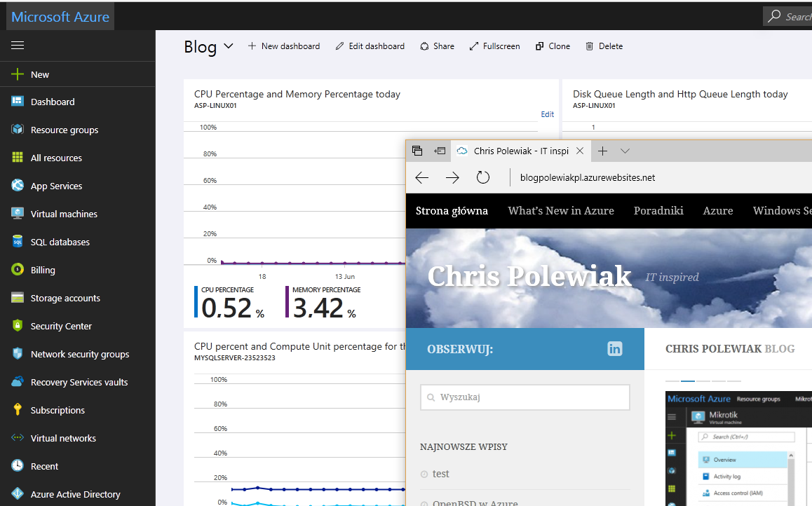Open Network security groups shield icon
Image resolution: width=812 pixels, height=506 pixels.
click(x=18, y=353)
